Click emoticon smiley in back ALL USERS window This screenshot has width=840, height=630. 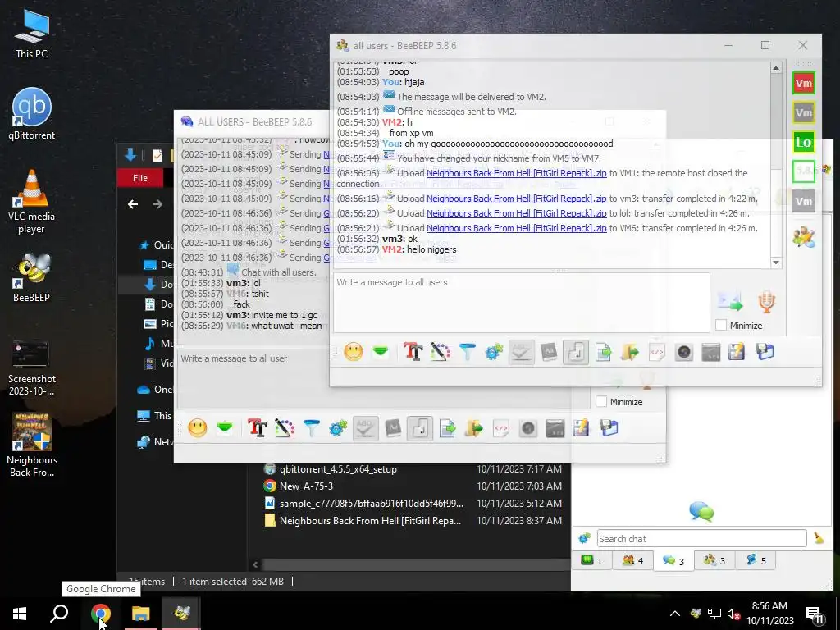click(198, 428)
